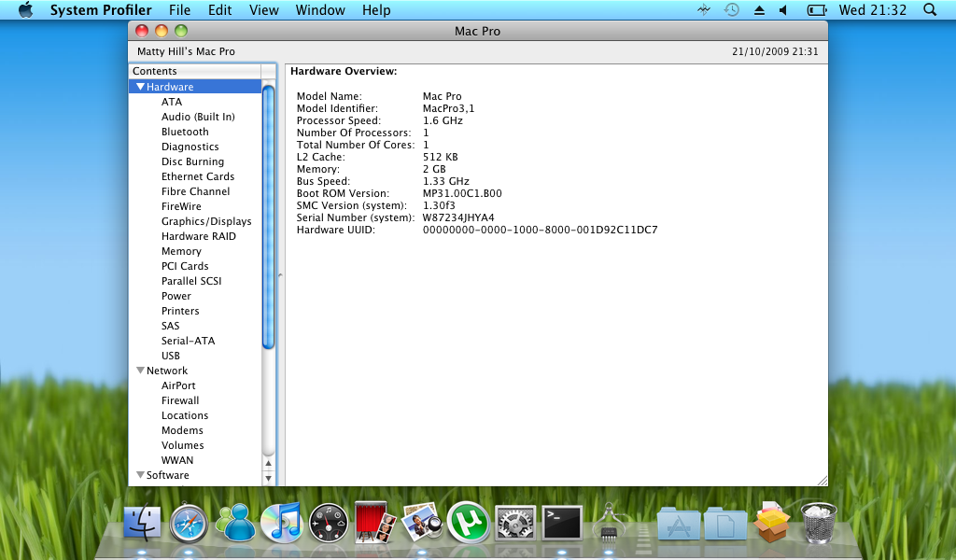Screen dimensions: 956x560
Task: Click the pulse-line status icon in menu bar
Action: point(704,9)
